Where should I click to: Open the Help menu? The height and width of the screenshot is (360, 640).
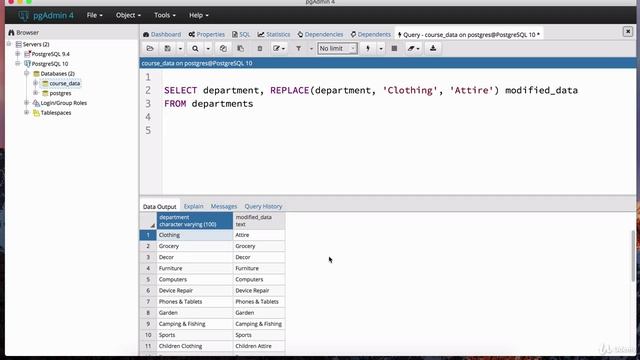pos(198,15)
